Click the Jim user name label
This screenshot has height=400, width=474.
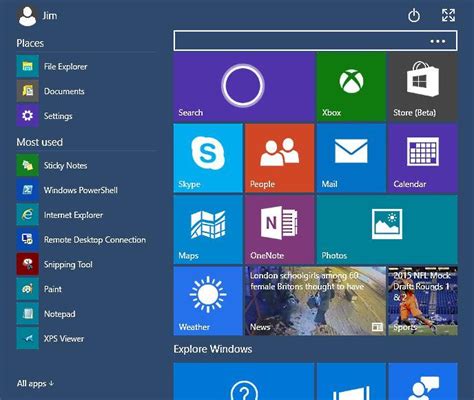pyautogui.click(x=50, y=16)
